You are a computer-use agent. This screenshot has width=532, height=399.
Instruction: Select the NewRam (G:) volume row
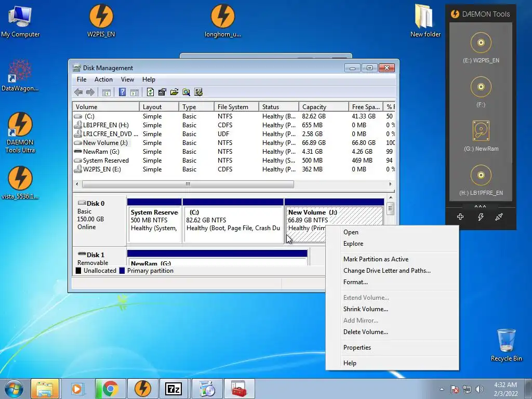click(234, 152)
